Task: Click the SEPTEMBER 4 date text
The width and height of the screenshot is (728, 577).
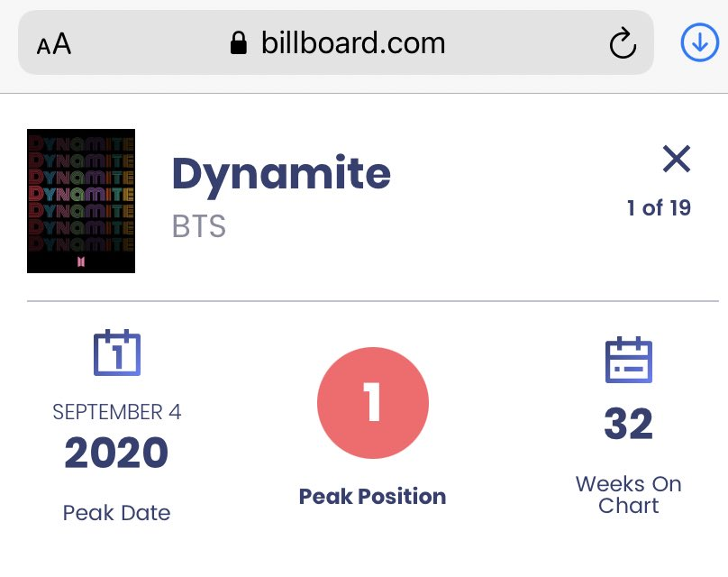Action: [117, 412]
